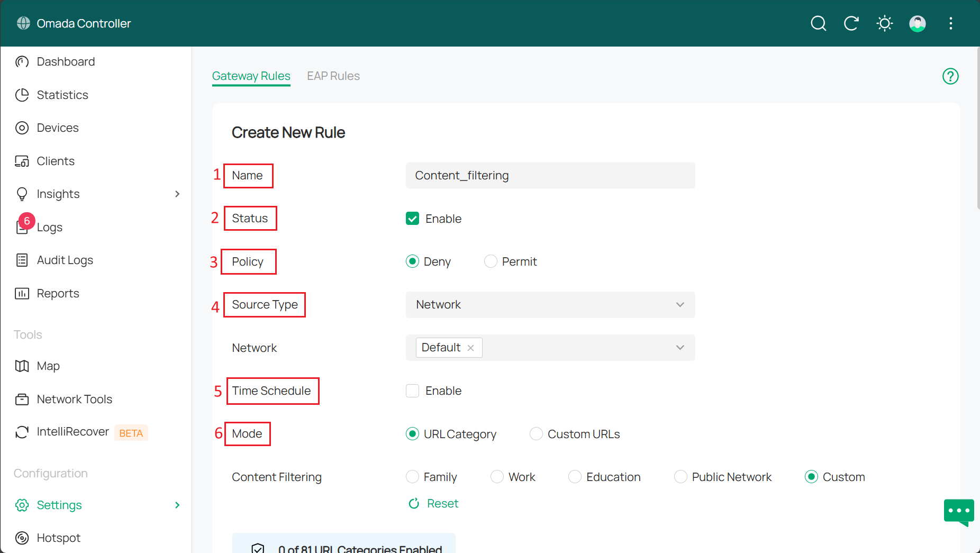This screenshot has width=980, height=553.
Task: Click the IntelliRecover BETA badge
Action: (131, 433)
